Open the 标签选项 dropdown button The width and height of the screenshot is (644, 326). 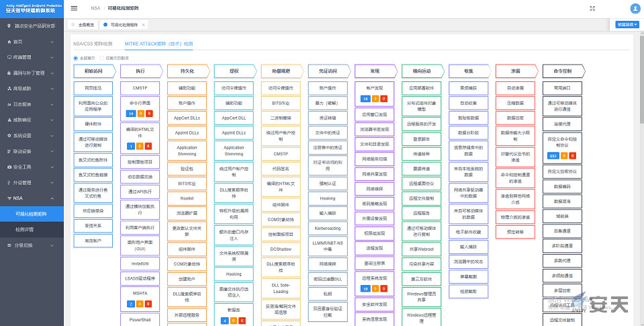point(627,25)
